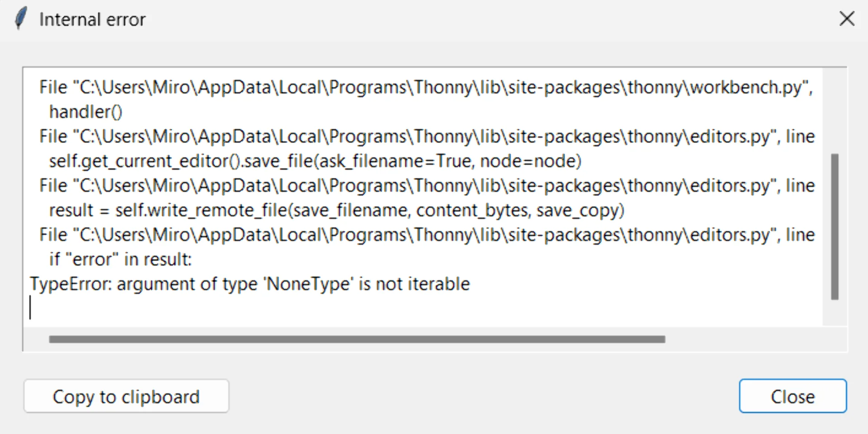This screenshot has height=434, width=868.
Task: Click the TypeError NoneType message line
Action: [x=250, y=284]
